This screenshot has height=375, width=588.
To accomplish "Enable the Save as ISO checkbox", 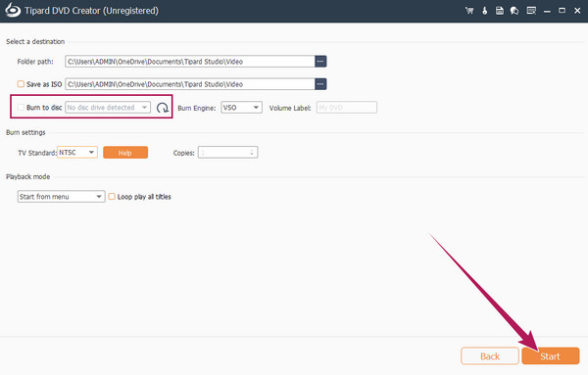I will click(21, 84).
